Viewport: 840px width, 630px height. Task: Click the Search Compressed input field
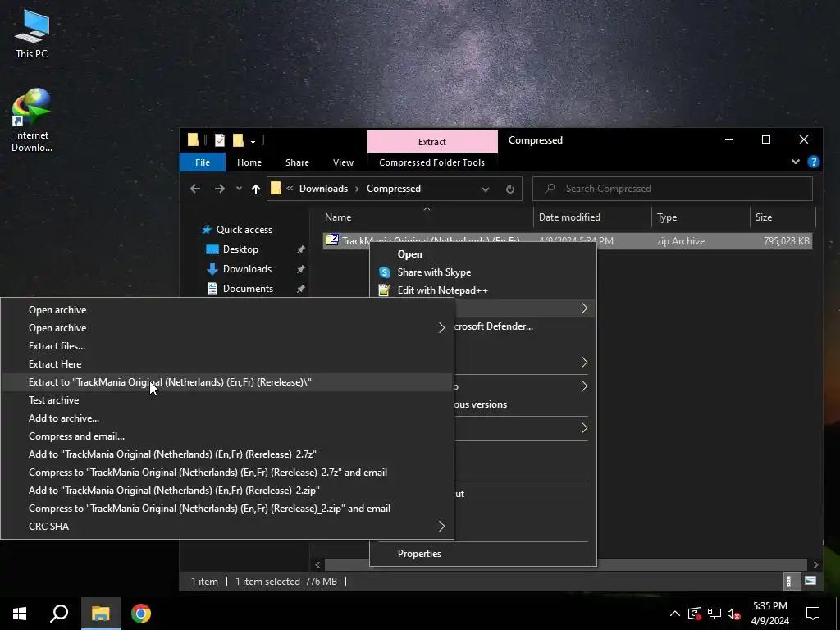click(673, 189)
